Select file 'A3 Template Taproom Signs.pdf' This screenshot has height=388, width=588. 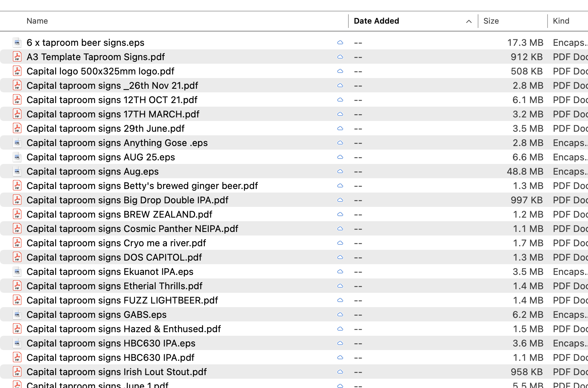96,57
